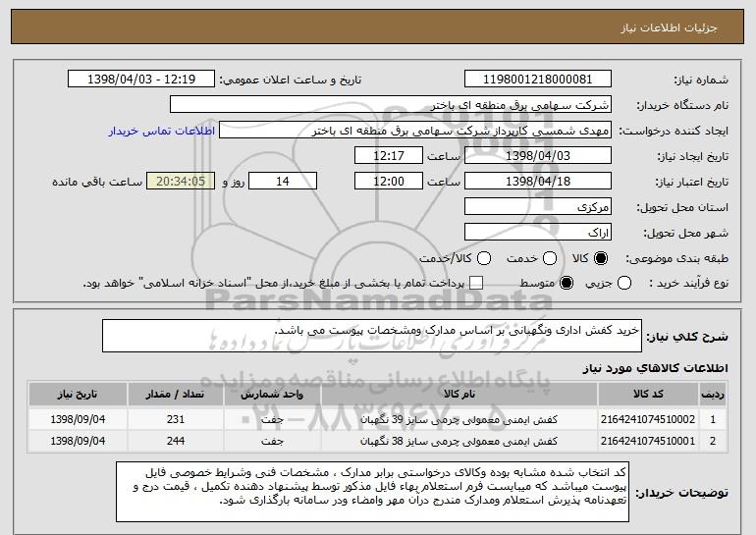The height and width of the screenshot is (535, 756).
Task: Choose the جزیی purchase process option
Action: (623, 284)
